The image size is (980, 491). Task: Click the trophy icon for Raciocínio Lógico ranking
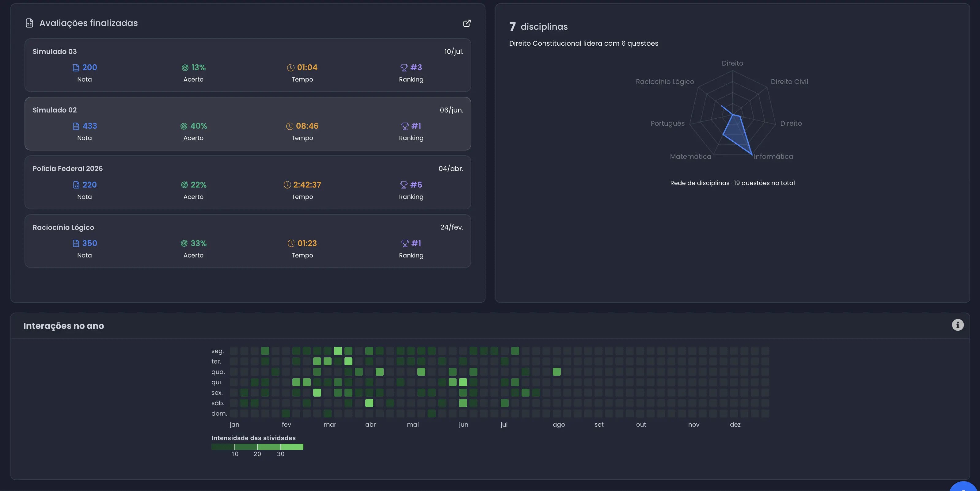pos(405,244)
